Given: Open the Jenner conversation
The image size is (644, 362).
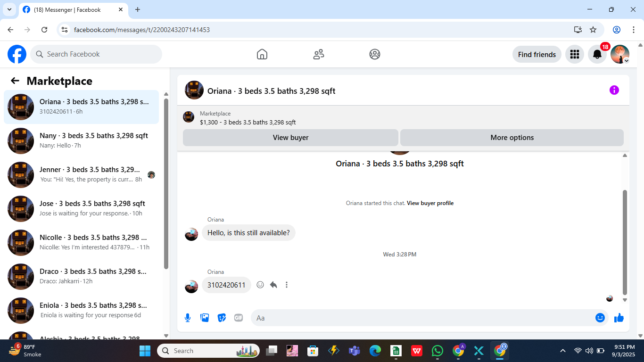Looking at the screenshot, I should click(x=82, y=175).
